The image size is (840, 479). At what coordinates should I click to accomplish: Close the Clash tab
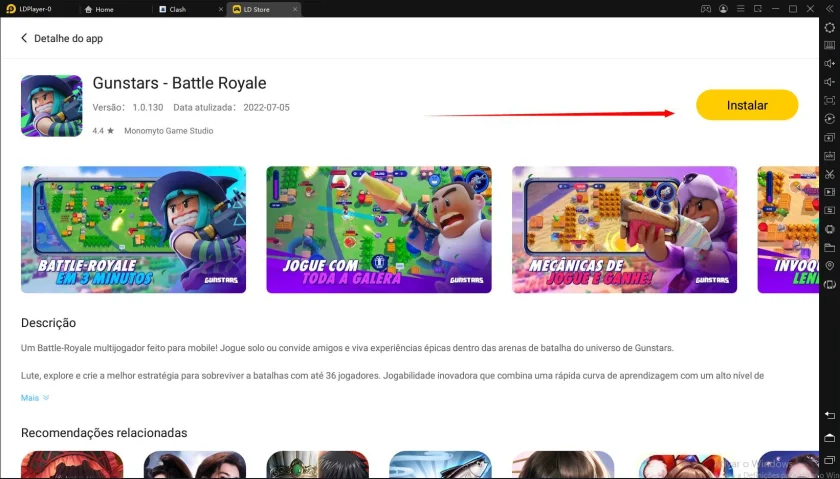pos(221,9)
